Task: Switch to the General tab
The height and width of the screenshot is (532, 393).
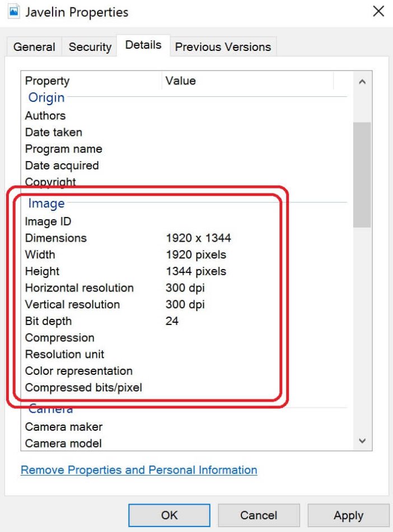Action: click(34, 47)
